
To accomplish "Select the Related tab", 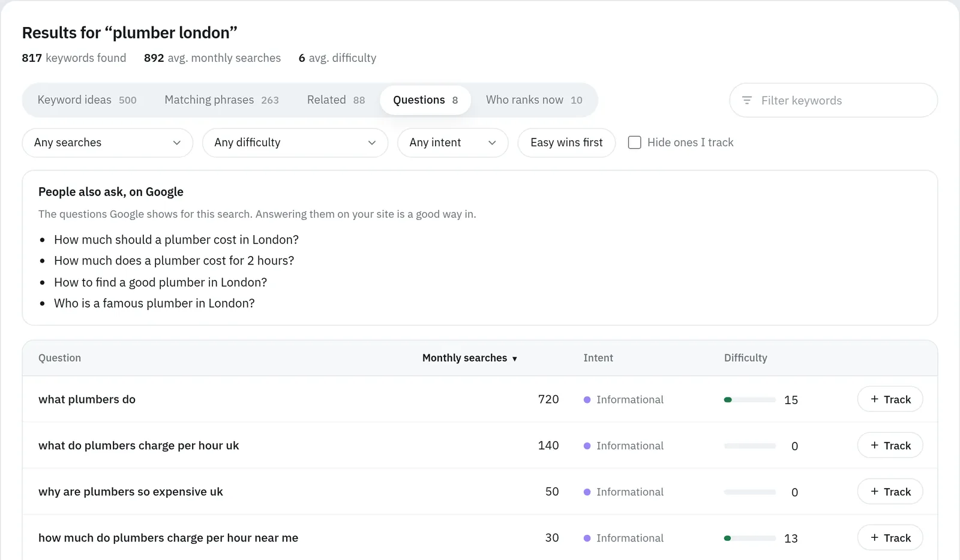I will pos(336,100).
